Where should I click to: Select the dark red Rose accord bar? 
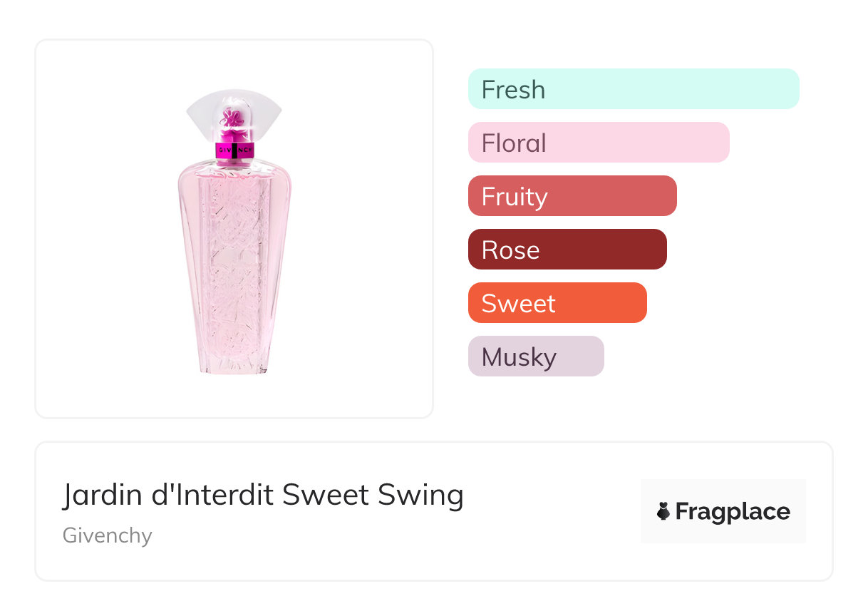(567, 250)
